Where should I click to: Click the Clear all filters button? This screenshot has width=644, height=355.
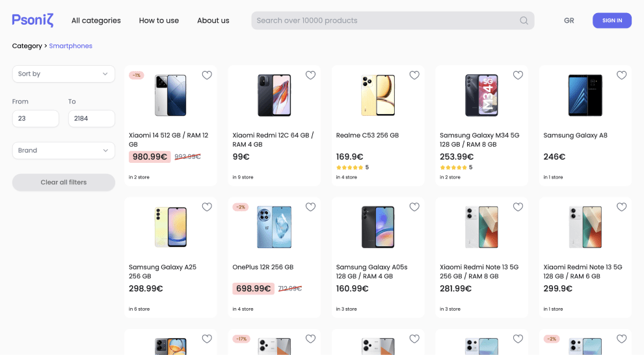(63, 182)
